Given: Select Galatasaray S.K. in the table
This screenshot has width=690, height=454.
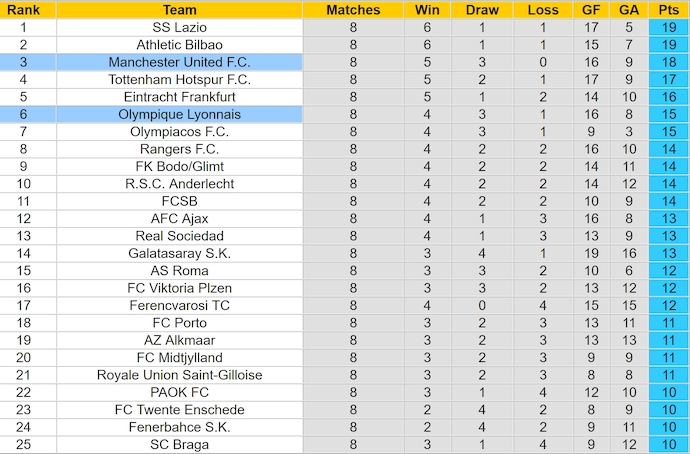Looking at the screenshot, I should coord(180,253).
